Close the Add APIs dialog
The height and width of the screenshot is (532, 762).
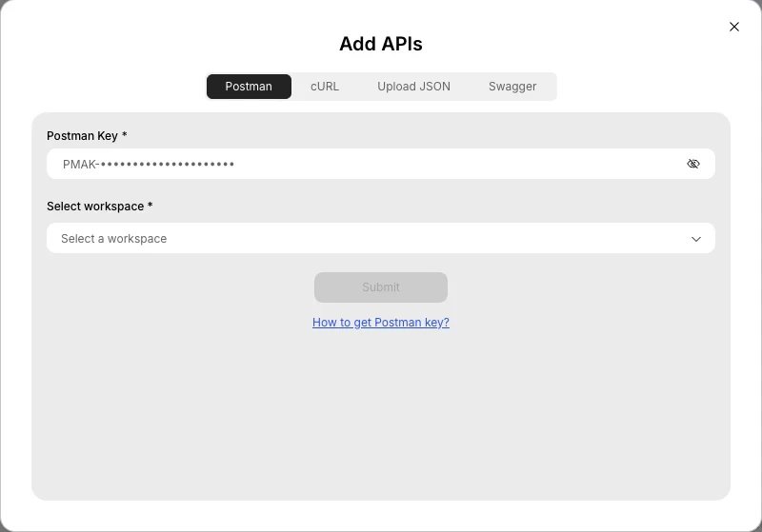(x=733, y=27)
